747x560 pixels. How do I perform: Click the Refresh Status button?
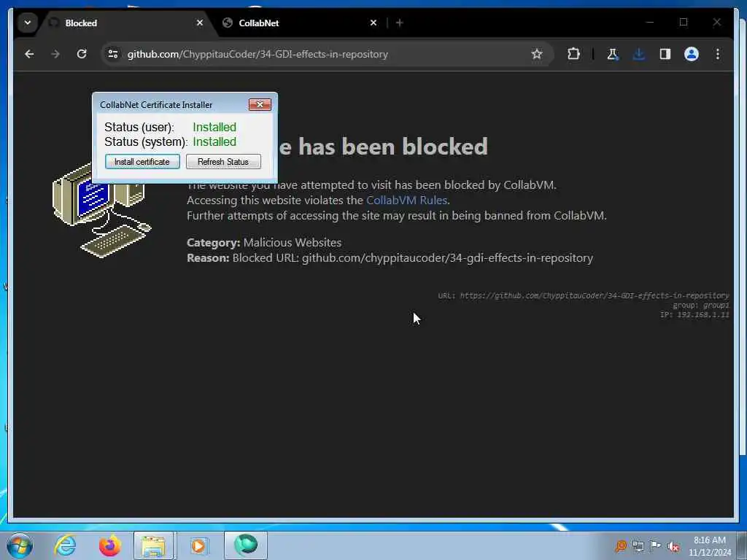(223, 161)
